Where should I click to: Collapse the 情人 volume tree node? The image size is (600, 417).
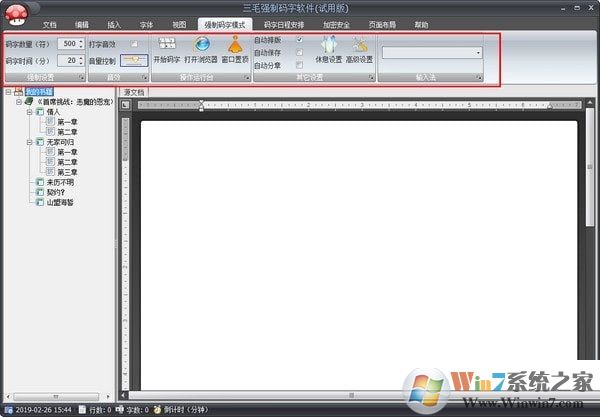(29, 112)
